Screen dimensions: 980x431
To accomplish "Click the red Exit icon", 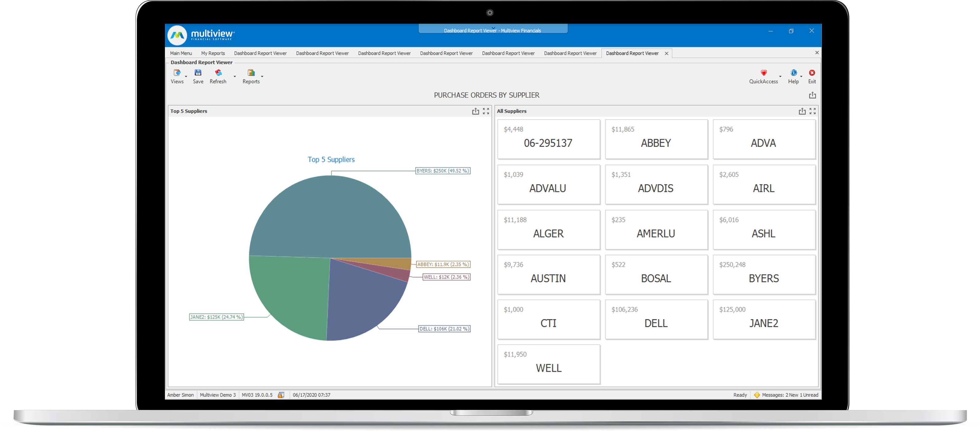I will (812, 73).
